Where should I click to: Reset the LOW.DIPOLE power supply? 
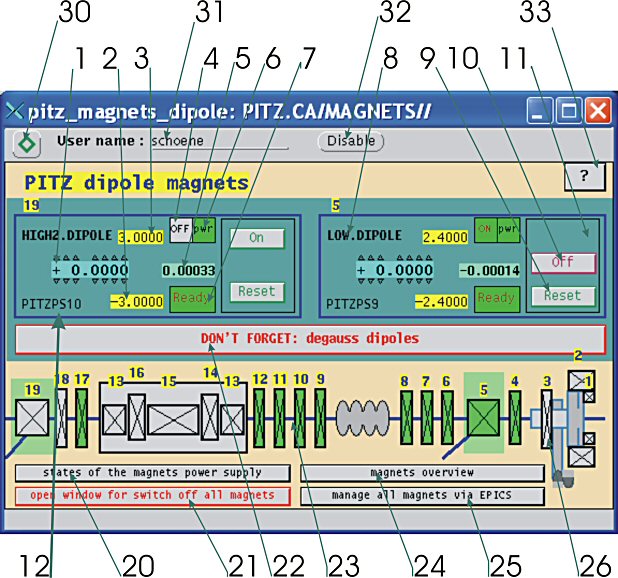(563, 296)
